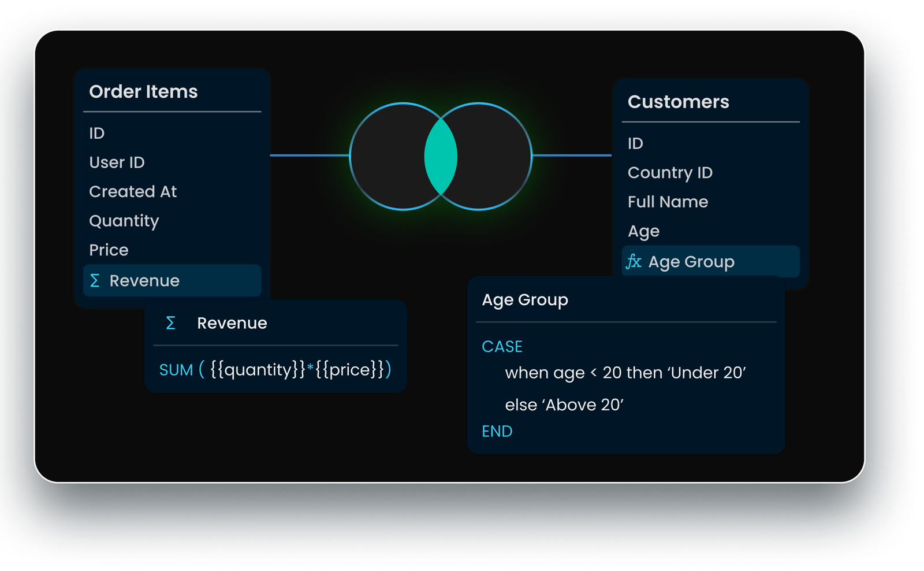
Task: Click the Customers panel title
Action: pyautogui.click(x=679, y=102)
